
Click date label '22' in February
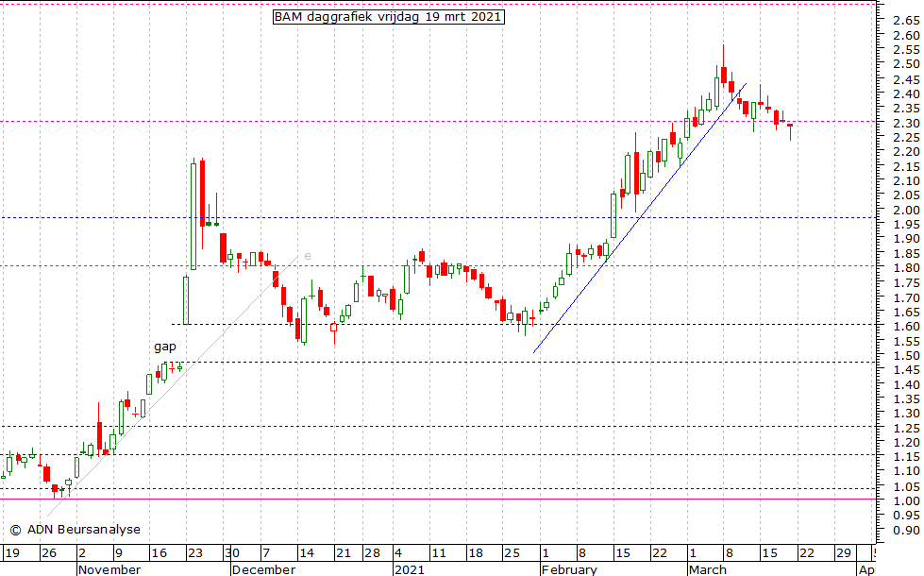660,553
